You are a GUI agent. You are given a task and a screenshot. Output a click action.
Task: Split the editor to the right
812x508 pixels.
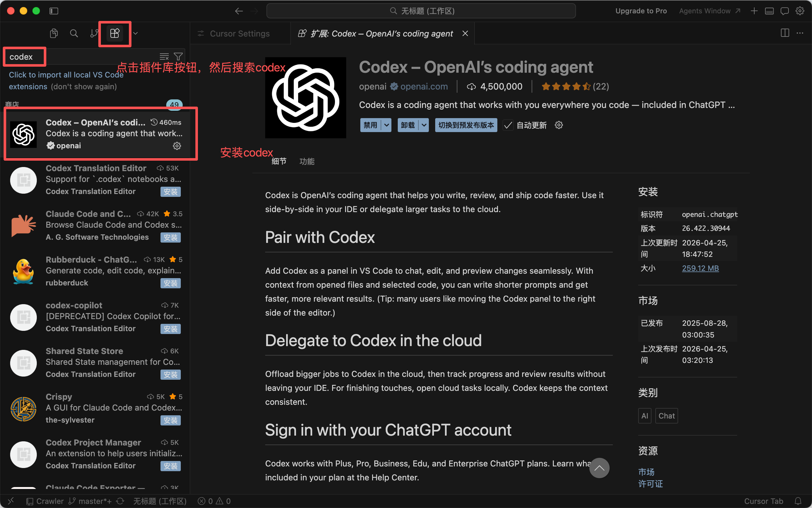(x=785, y=33)
